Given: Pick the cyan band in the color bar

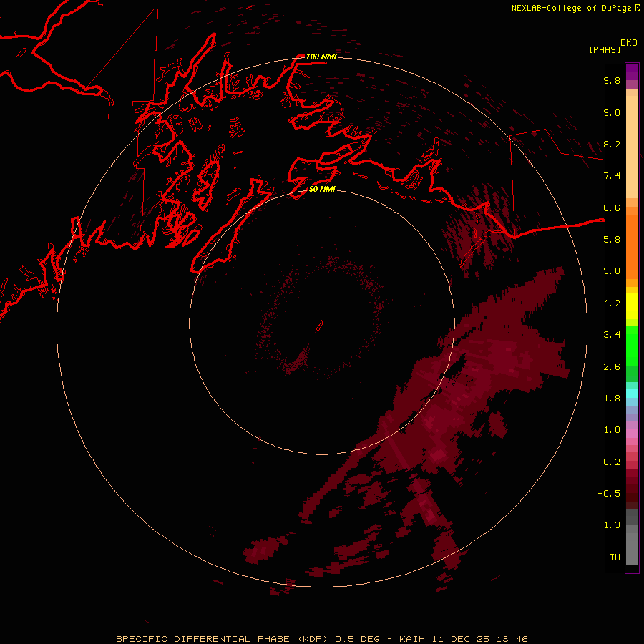Looking at the screenshot, I should pyautogui.click(x=632, y=394).
